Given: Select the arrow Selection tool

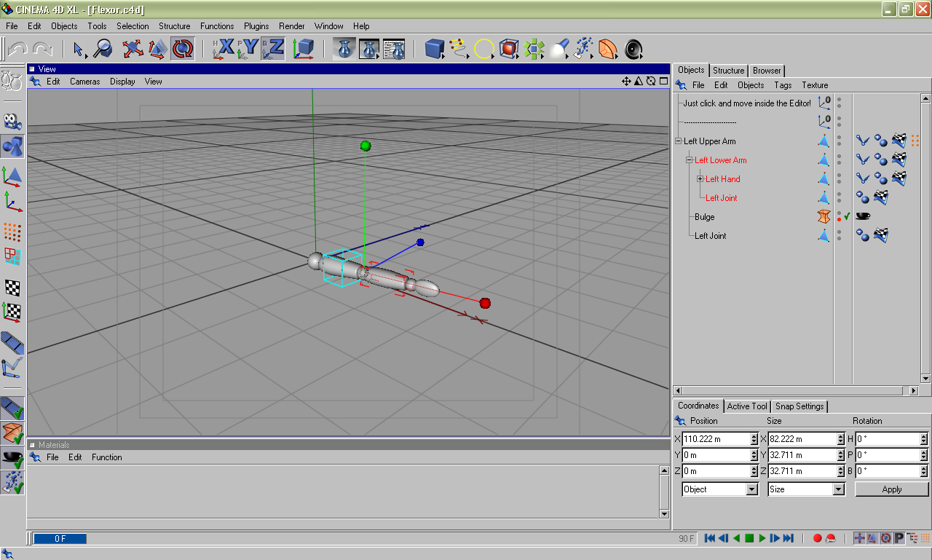Looking at the screenshot, I should click(x=79, y=49).
